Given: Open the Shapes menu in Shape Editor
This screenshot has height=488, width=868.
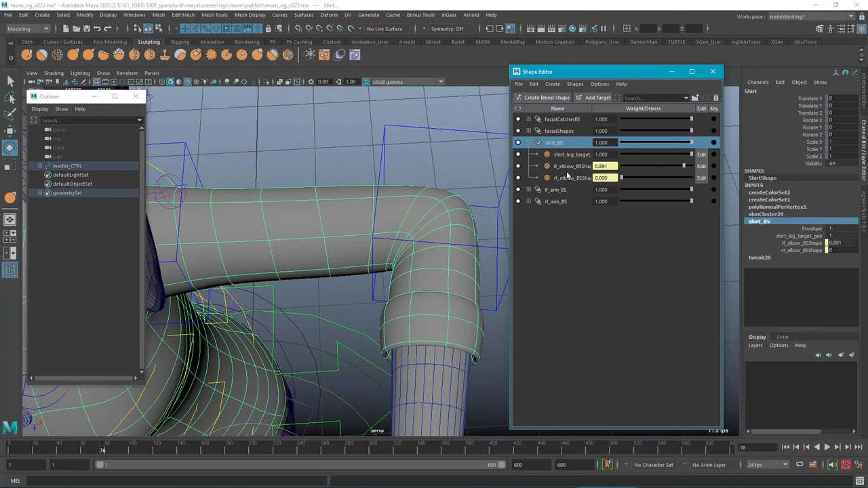Looking at the screenshot, I should pos(575,84).
